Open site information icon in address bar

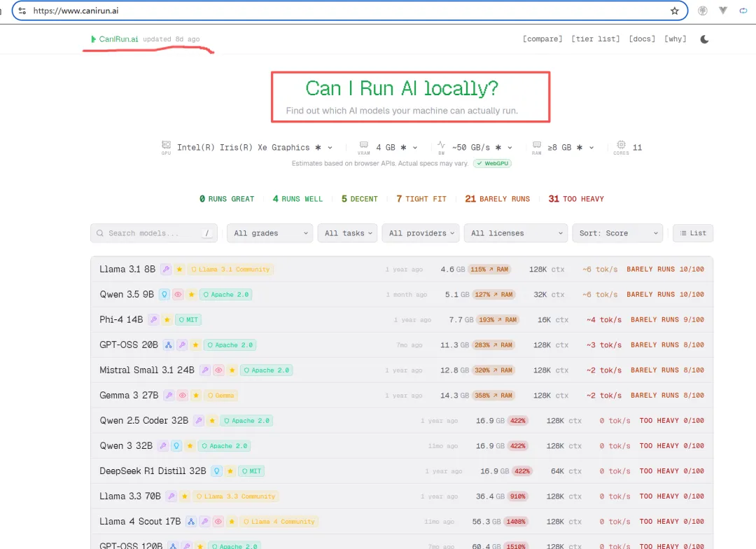pos(22,11)
